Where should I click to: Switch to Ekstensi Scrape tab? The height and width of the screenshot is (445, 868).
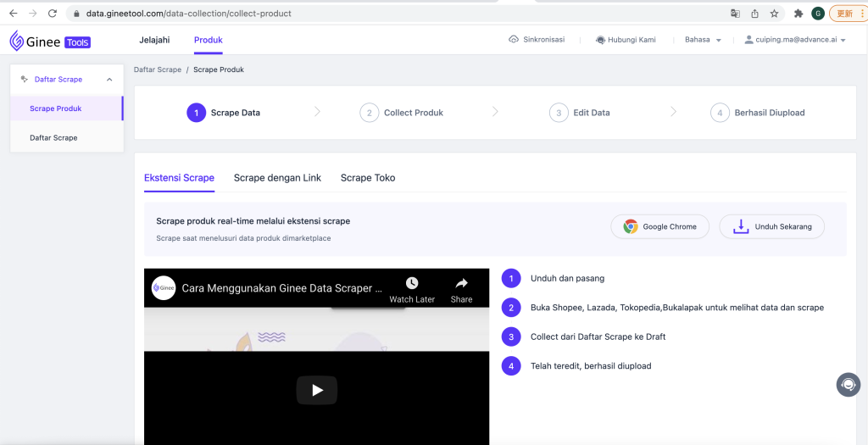pyautogui.click(x=180, y=178)
